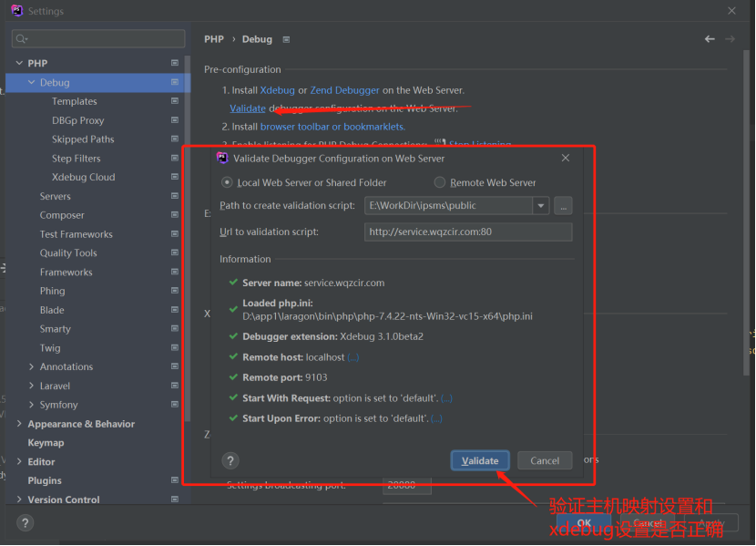Click the search magnifier icon
756x546 pixels.
(x=21, y=38)
